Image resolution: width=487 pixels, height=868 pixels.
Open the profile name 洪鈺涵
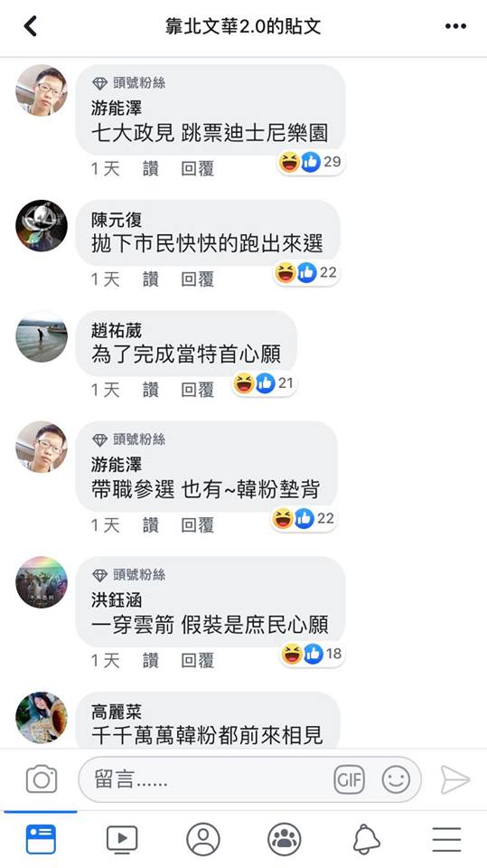[x=117, y=600]
